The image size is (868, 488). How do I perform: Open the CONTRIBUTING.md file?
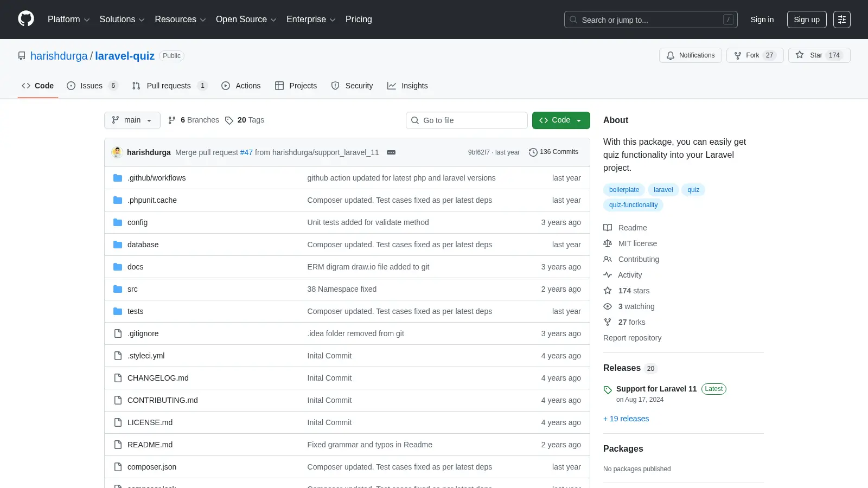163,400
